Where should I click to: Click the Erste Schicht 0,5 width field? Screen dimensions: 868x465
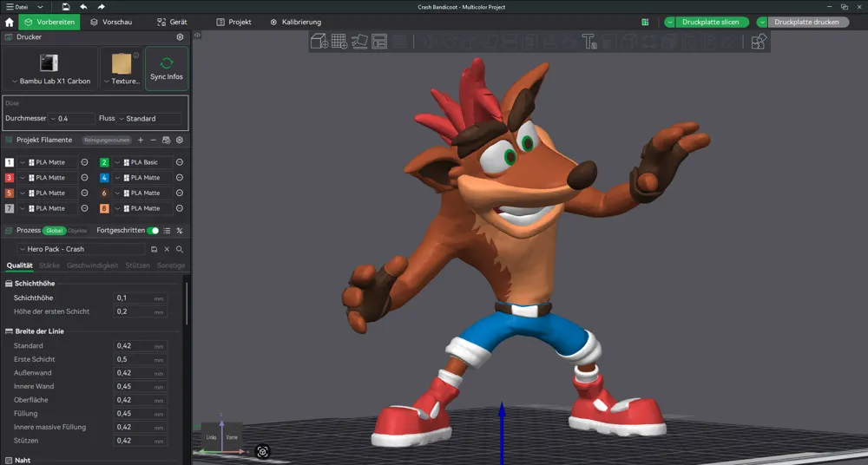(x=140, y=359)
